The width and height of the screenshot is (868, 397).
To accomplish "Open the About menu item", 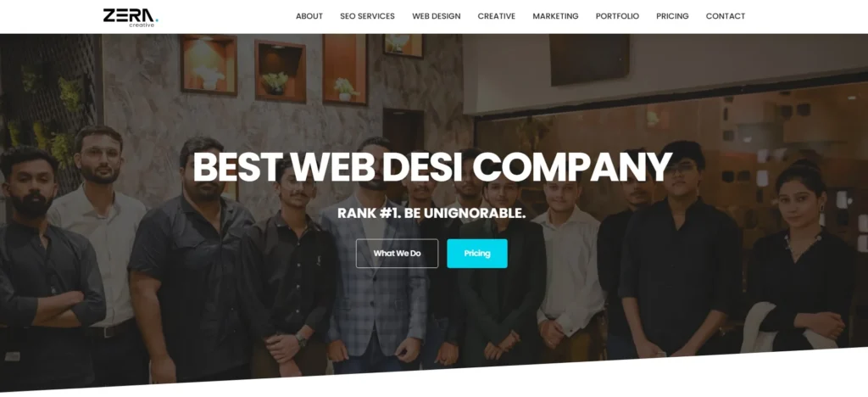I will pos(309,16).
